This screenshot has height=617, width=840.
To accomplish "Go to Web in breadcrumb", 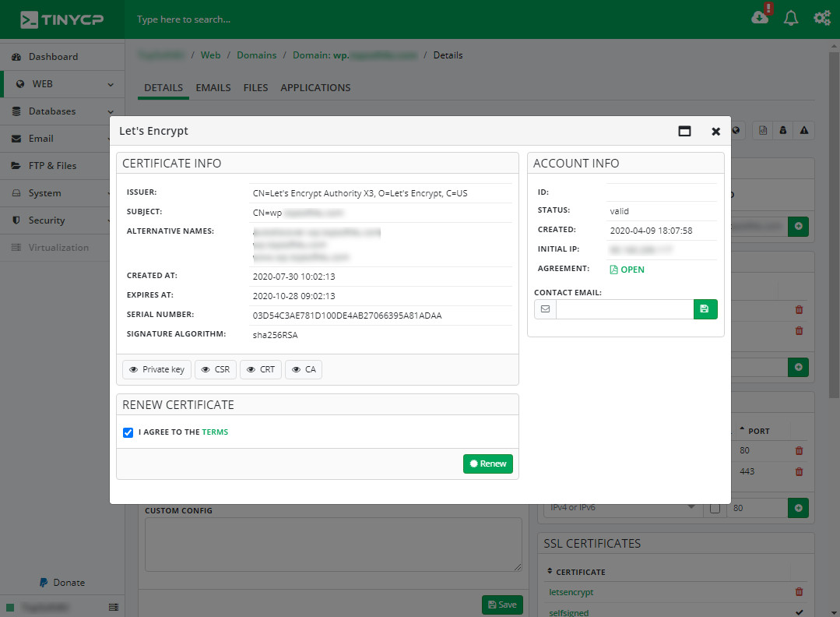I will tap(210, 55).
